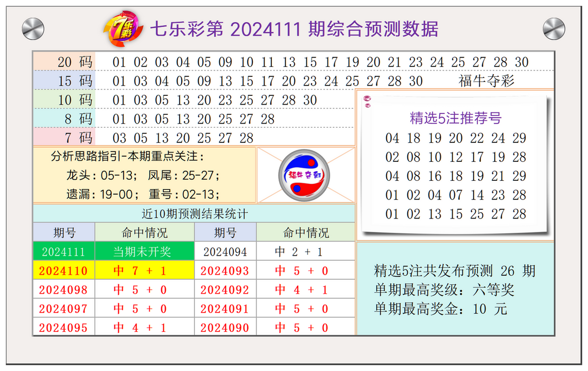
Task: Click the 2024097 period cell
Action: tap(64, 309)
